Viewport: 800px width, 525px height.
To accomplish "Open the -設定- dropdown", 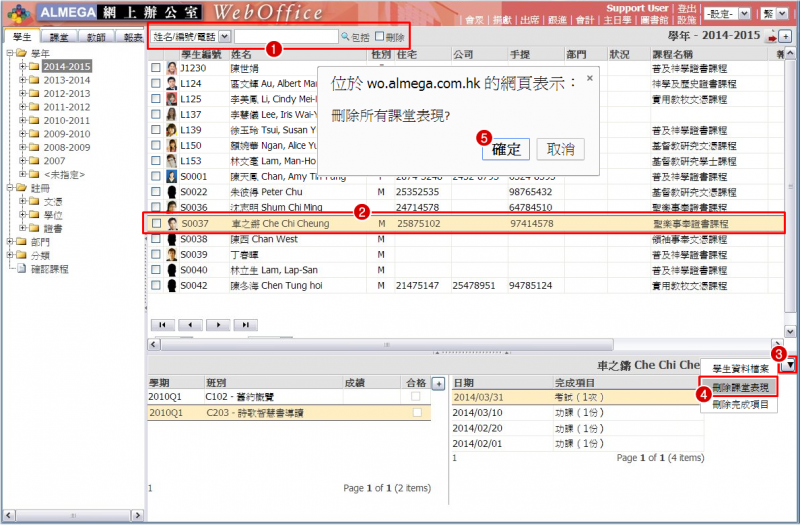I will [744, 14].
